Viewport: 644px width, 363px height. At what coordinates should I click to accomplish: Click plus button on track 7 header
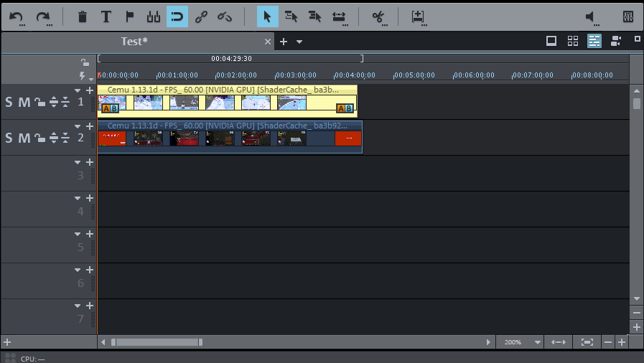[90, 306]
